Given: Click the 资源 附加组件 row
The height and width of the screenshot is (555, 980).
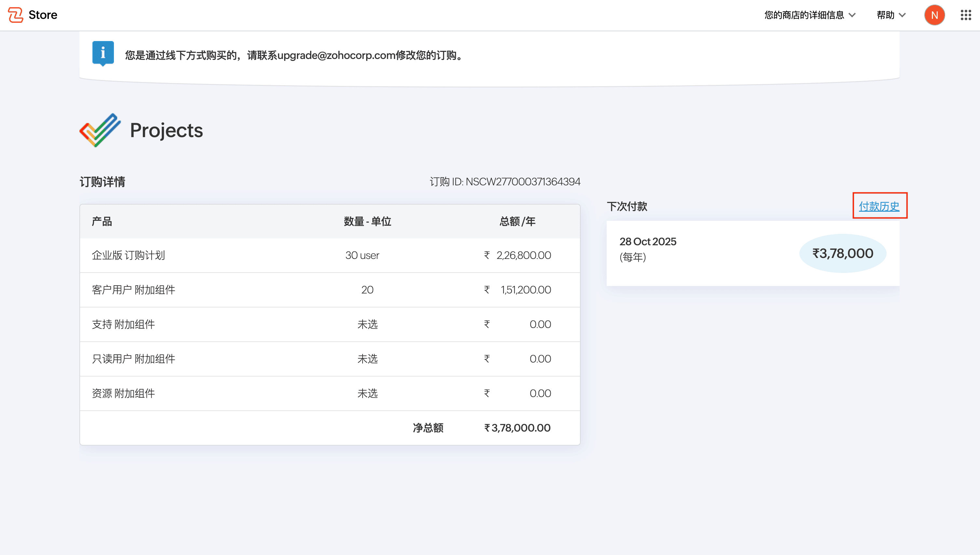Looking at the screenshot, I should (123, 393).
